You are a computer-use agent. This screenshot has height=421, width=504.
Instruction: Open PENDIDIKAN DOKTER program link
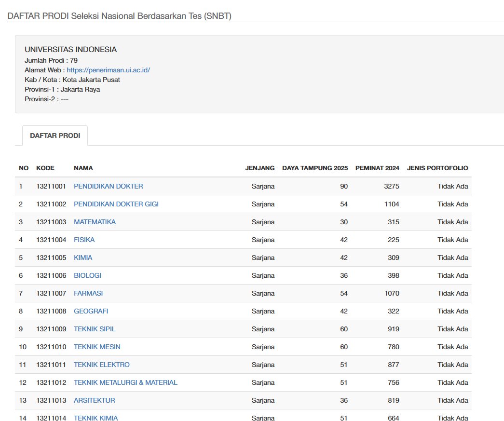pyautogui.click(x=109, y=187)
